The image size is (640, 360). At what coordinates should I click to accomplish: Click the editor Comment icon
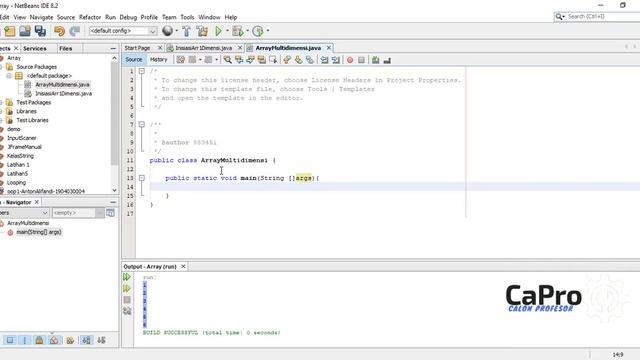376,60
